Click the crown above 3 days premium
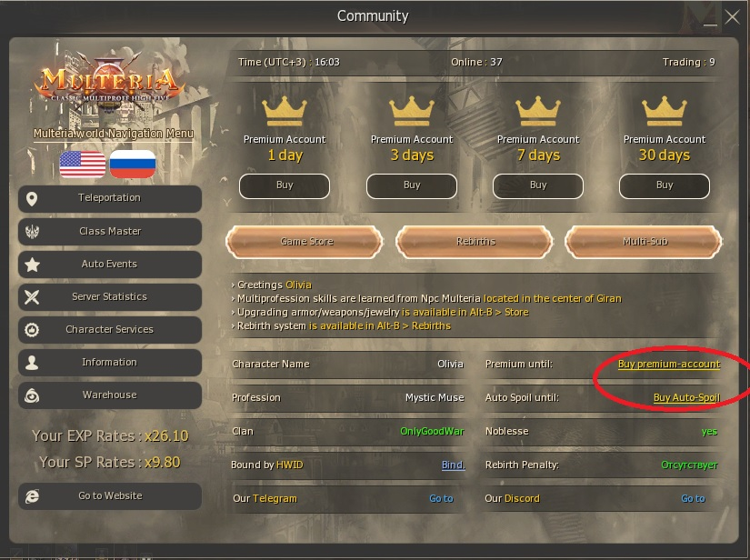 click(x=412, y=111)
